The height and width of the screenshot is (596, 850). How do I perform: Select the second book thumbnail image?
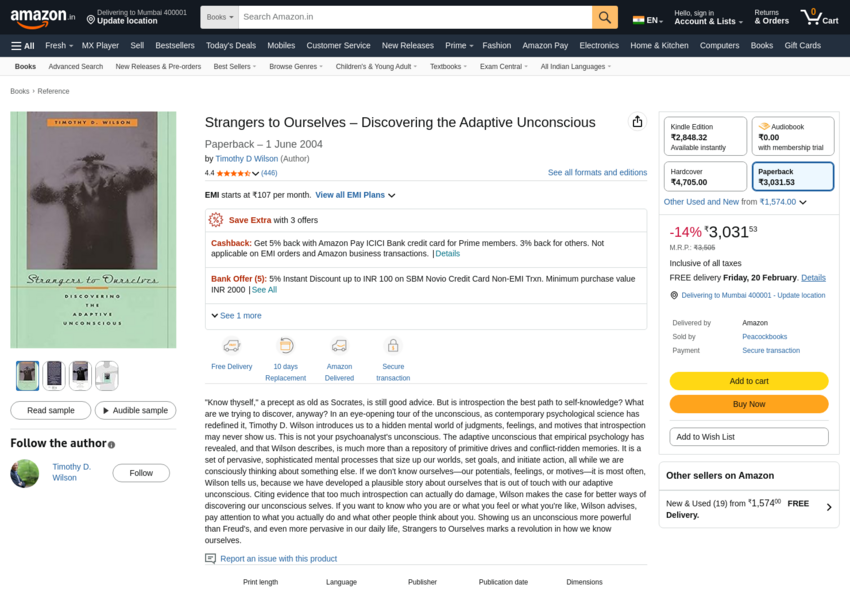(x=54, y=375)
